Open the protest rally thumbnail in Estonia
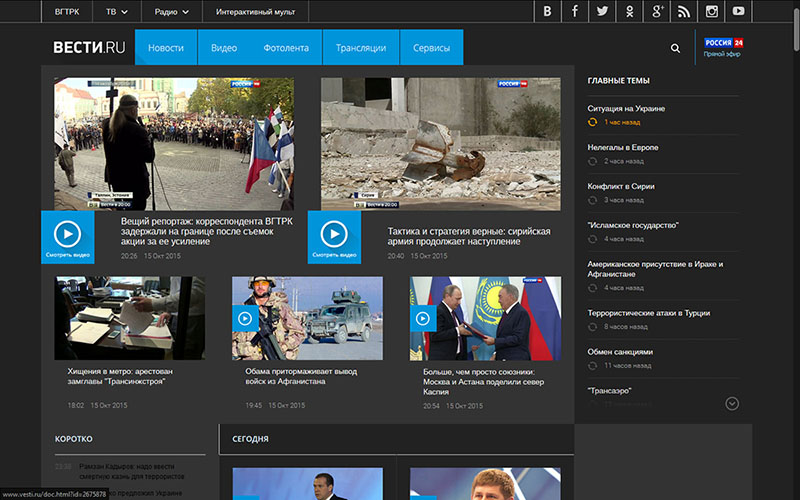This screenshot has height=500, width=800. coord(174,144)
